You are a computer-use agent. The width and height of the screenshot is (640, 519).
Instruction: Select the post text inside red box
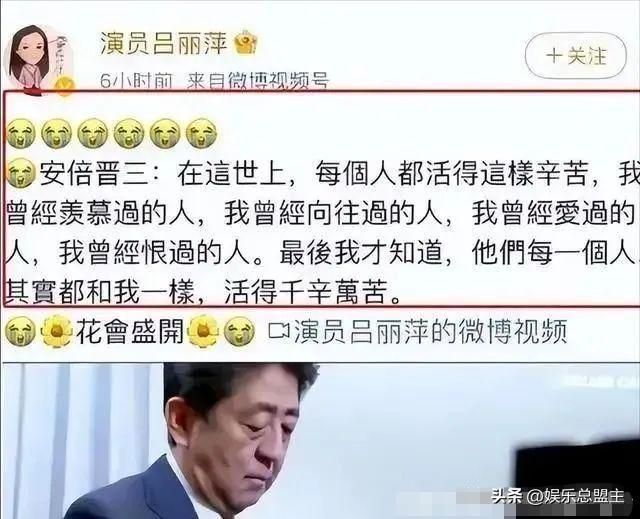pos(322,198)
